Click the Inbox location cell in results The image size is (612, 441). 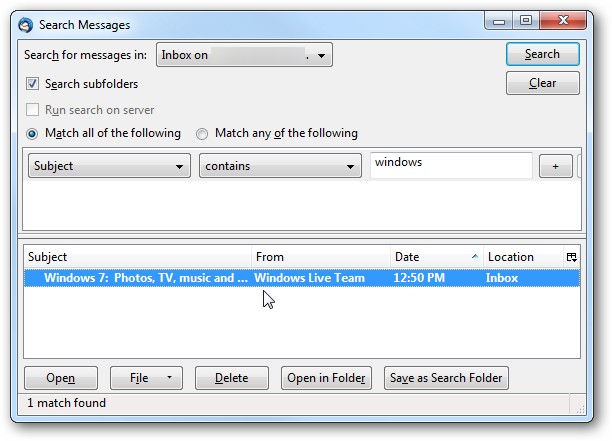[502, 278]
